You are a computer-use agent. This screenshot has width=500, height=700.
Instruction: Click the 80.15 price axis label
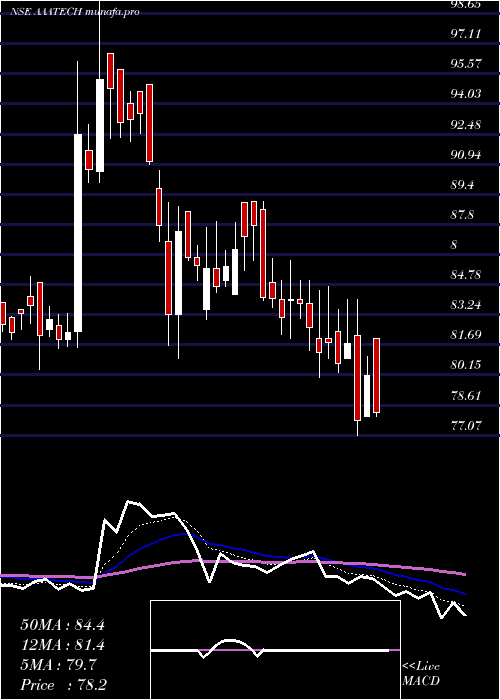tap(466, 366)
